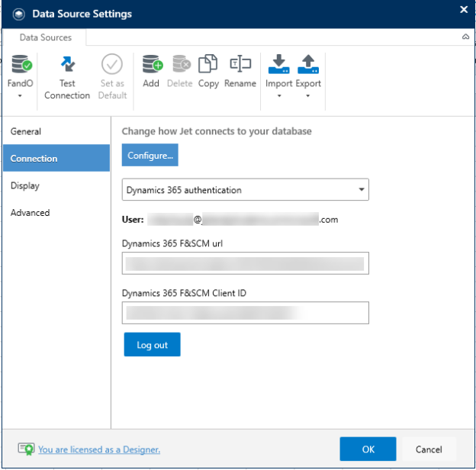This screenshot has height=470, width=476.
Task: Click the license certificate icon
Action: coord(26,449)
